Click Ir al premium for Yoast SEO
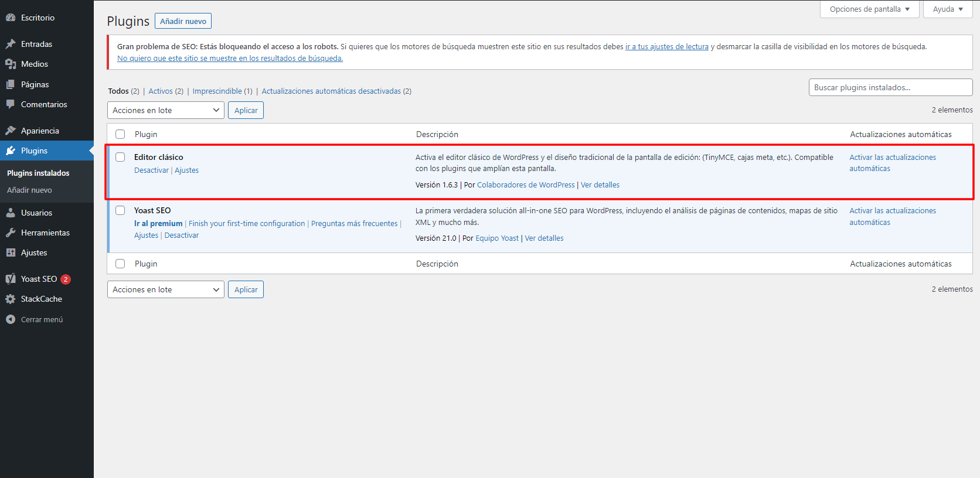This screenshot has height=478, width=980. [158, 223]
